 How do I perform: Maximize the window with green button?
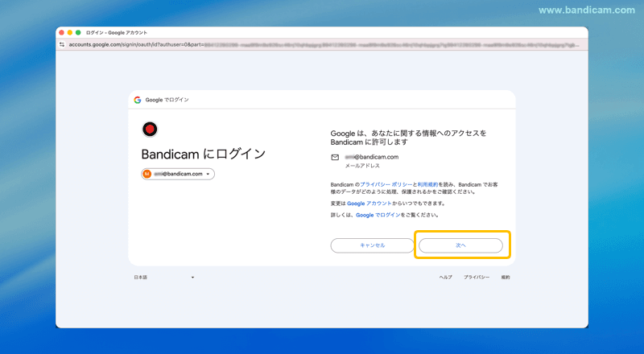[x=78, y=32]
